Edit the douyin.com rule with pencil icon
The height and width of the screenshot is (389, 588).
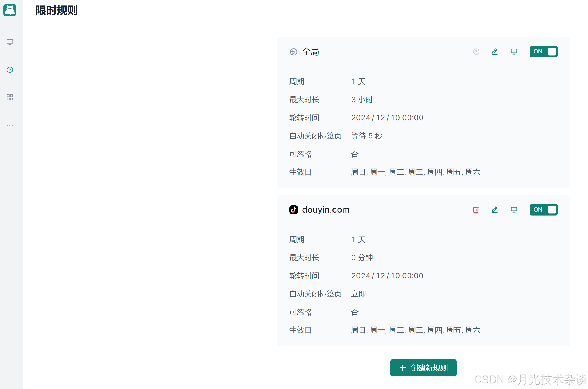click(x=495, y=210)
